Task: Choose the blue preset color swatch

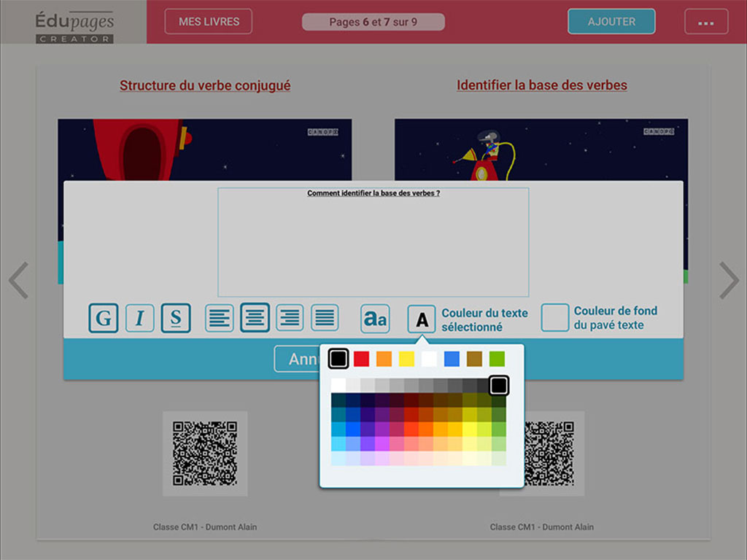Action: (452, 359)
